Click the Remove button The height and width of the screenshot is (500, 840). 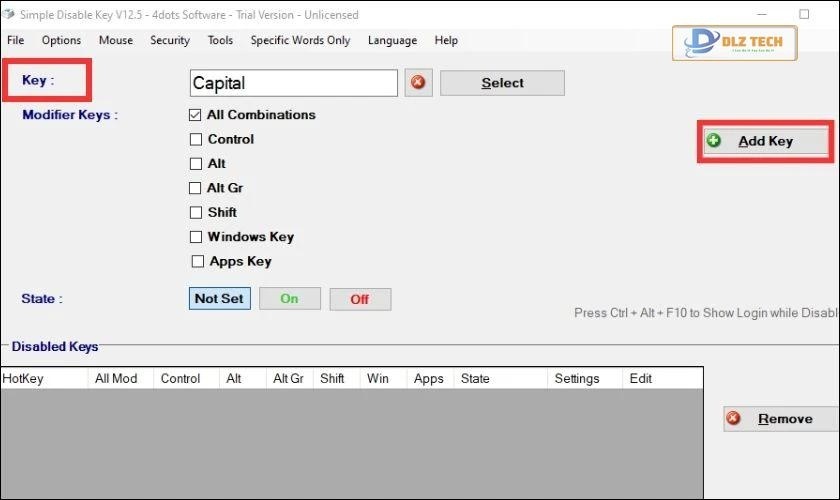coord(781,419)
